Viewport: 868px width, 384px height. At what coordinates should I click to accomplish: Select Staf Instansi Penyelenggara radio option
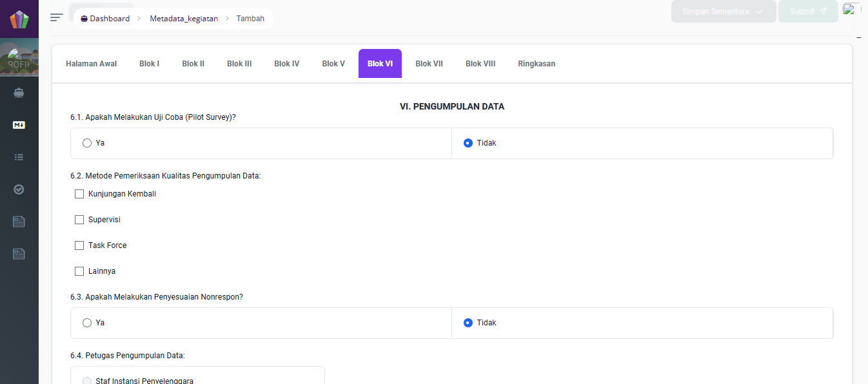87,381
